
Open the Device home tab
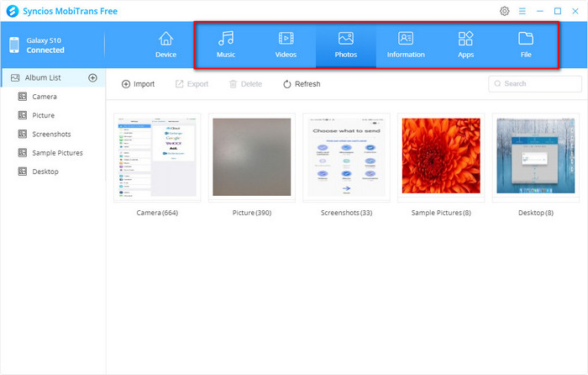165,45
